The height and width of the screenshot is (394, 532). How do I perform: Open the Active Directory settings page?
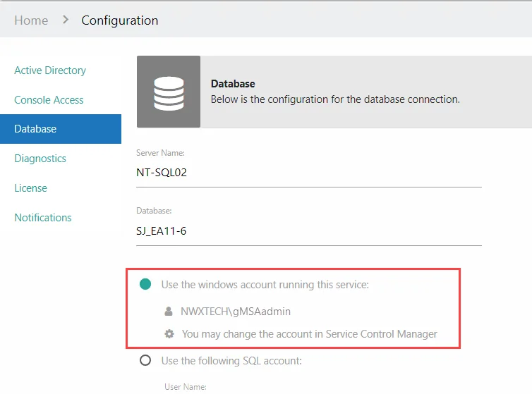[50, 70]
